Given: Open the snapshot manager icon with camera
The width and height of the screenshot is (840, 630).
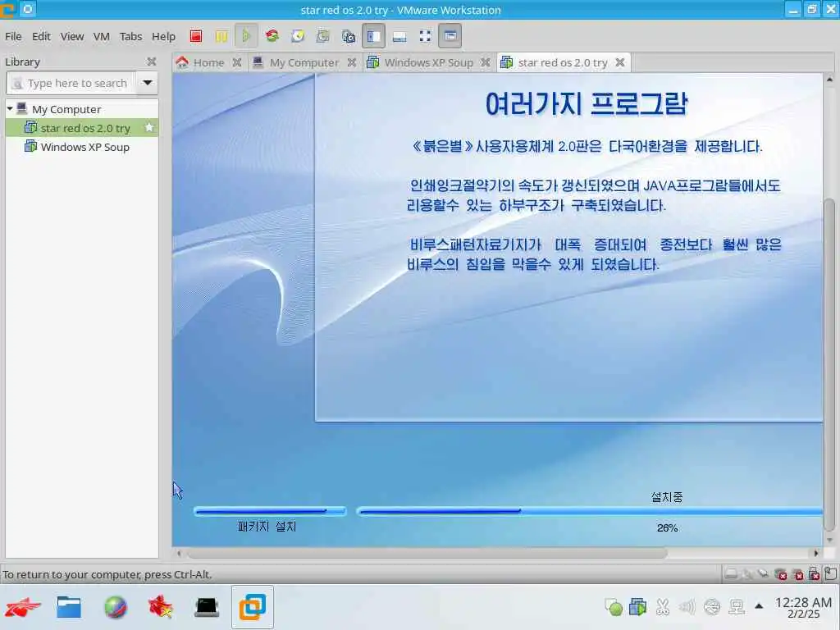Looking at the screenshot, I should coord(348,36).
